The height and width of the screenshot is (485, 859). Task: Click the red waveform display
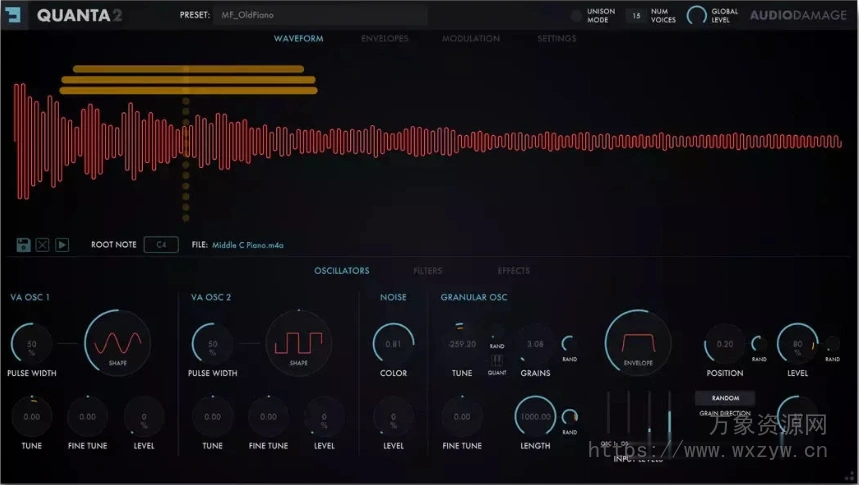click(427, 141)
